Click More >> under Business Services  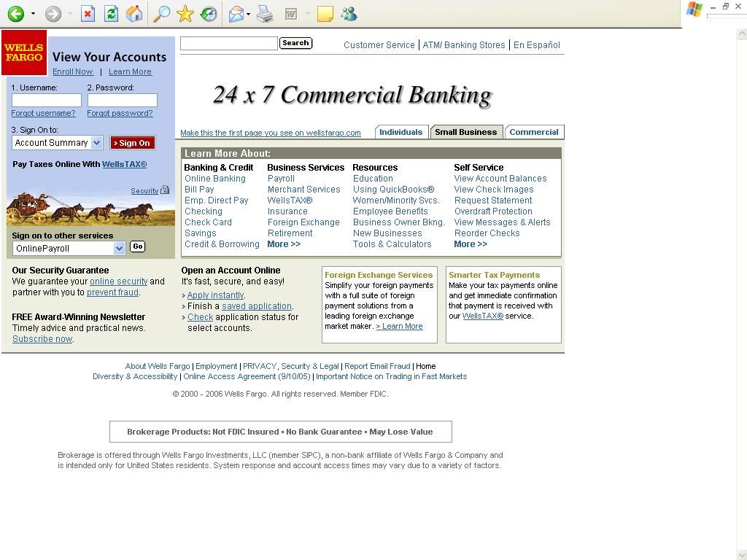coord(284,244)
